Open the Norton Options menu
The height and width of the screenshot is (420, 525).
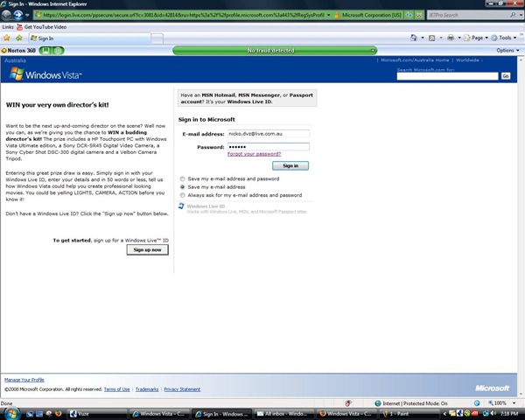tap(507, 51)
